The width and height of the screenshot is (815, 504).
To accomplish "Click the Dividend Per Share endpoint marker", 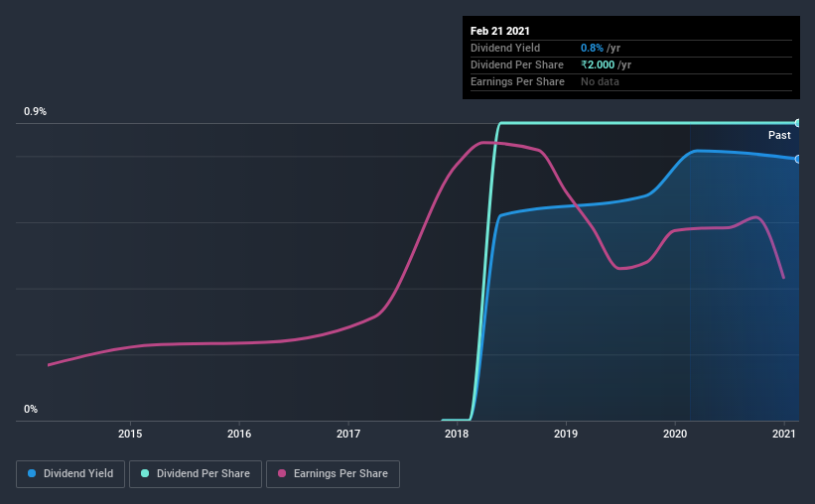I will pyautogui.click(x=797, y=123).
